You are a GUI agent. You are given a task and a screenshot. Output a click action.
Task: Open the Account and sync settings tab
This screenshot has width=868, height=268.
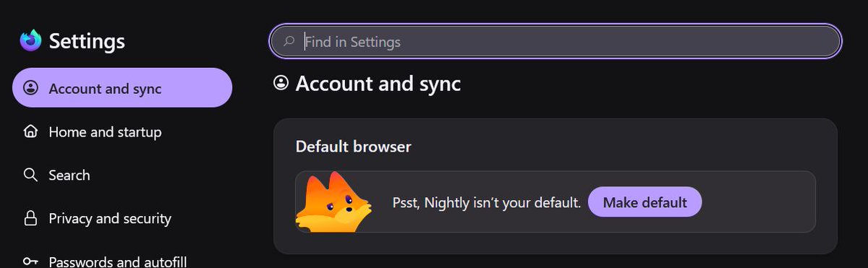[122, 88]
